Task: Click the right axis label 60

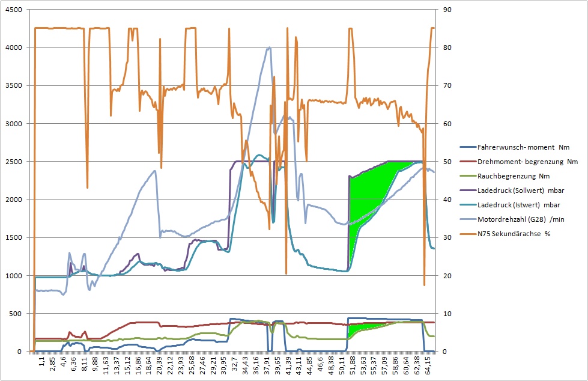Action: point(447,124)
